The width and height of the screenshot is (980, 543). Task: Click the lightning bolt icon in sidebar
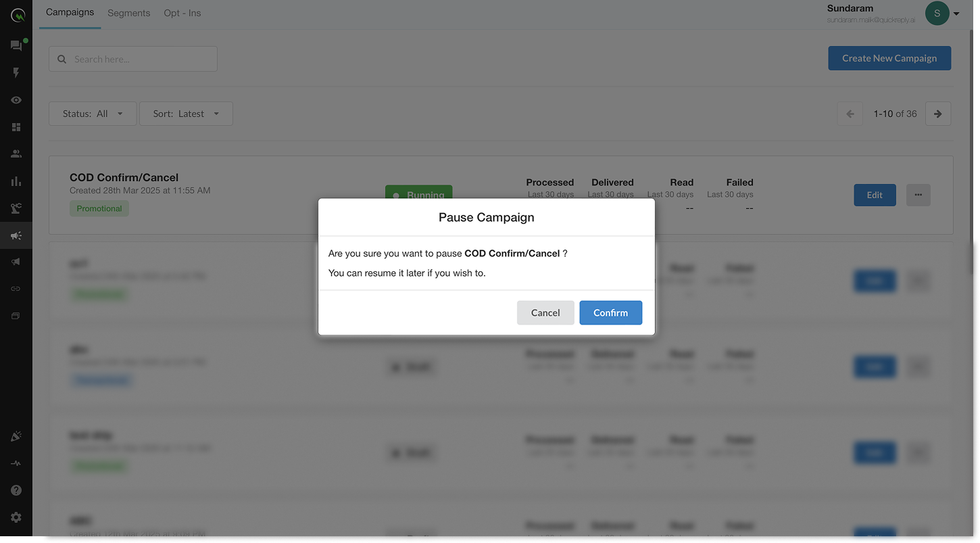(16, 73)
